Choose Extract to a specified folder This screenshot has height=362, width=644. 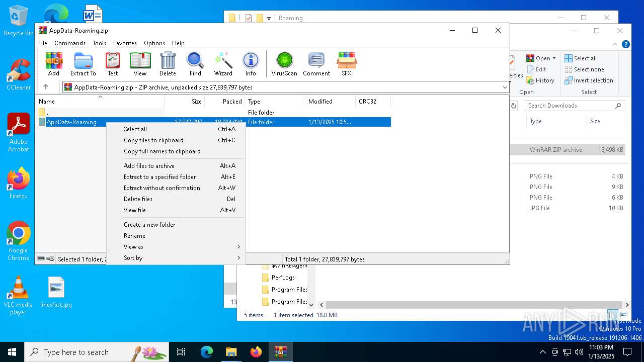click(x=176, y=177)
